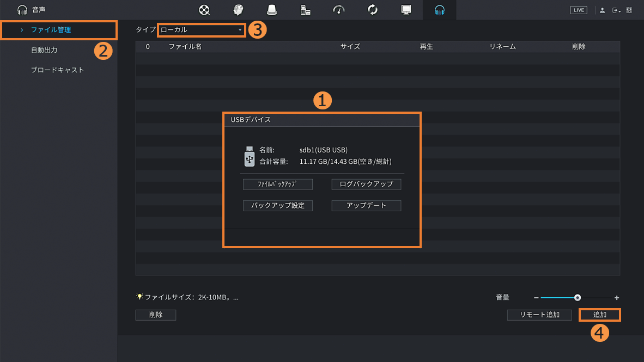Open the monitor display icon
Image resolution: width=644 pixels, height=362 pixels.
pyautogui.click(x=406, y=10)
